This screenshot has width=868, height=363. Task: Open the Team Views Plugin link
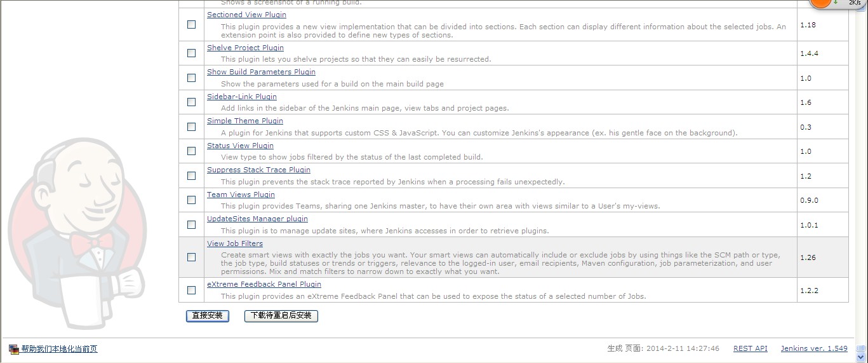(241, 195)
